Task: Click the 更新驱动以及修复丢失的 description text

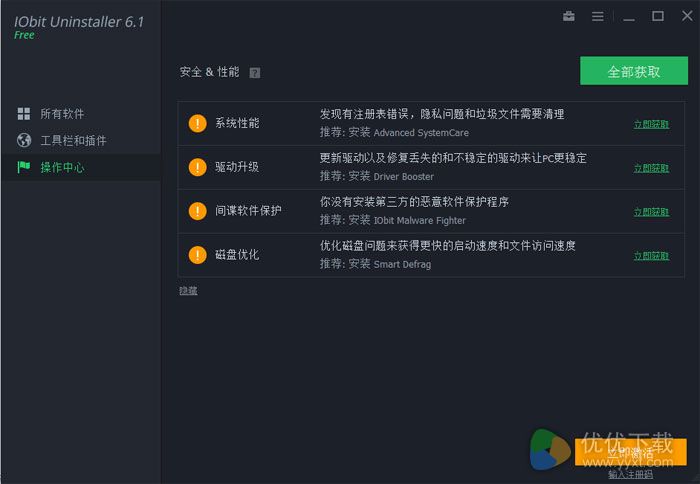Action: tap(453, 158)
